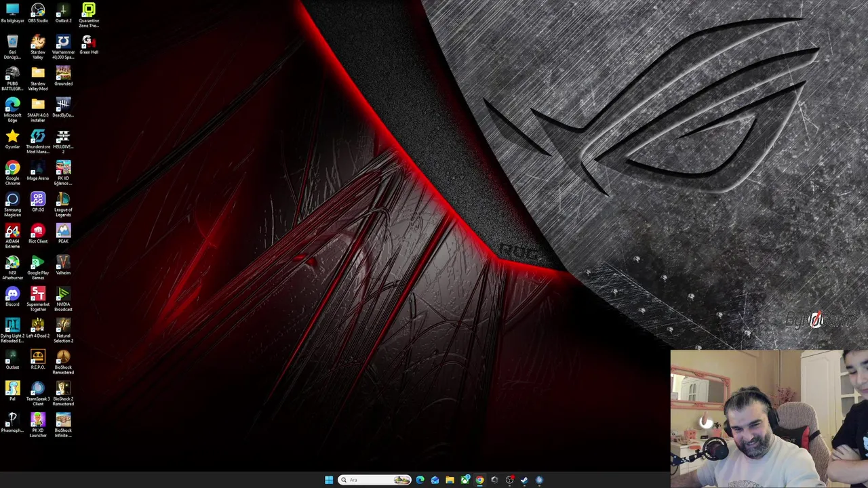
Task: Click the Ara taskbar search box
Action: click(x=374, y=480)
